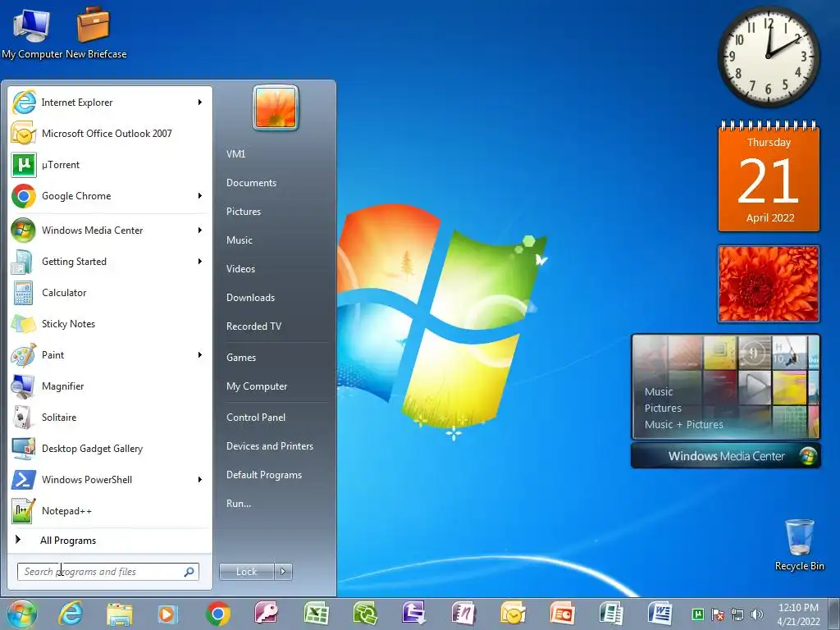Screen dimensions: 840x630
Task: Open Control Panel from the Start menu
Action: 256,418
